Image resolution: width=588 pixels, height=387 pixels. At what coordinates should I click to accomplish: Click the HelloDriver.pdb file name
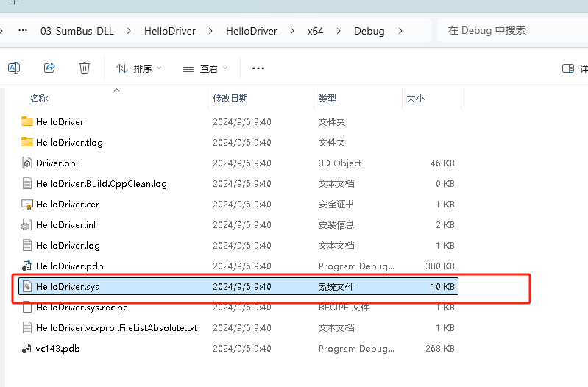coord(70,266)
